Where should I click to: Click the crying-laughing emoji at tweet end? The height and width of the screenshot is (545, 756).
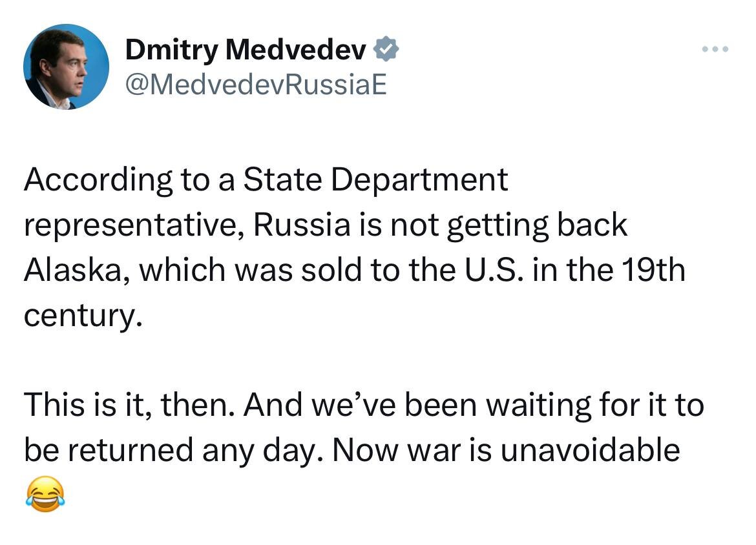[45, 493]
